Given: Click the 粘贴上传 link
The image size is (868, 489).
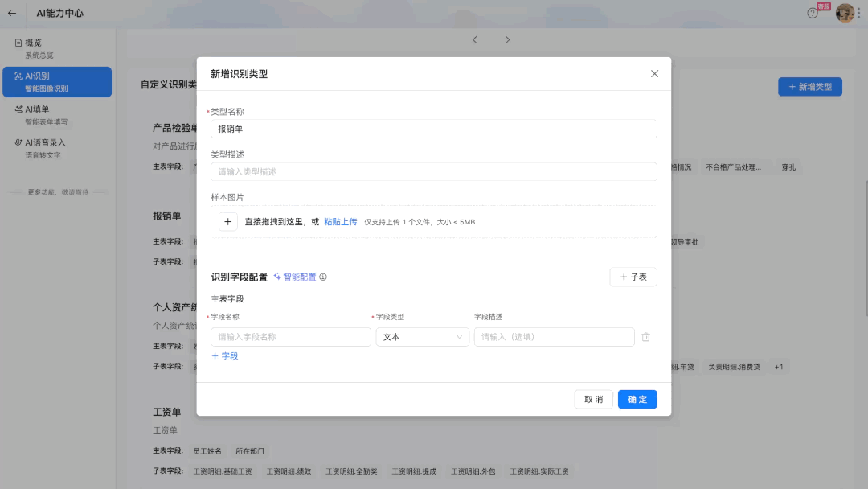Looking at the screenshot, I should click(x=341, y=222).
